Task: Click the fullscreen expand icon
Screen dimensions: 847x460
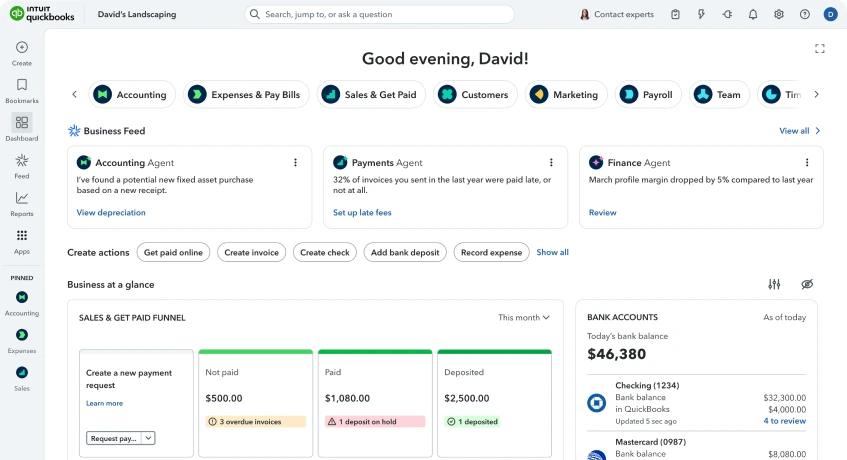Action: click(820, 49)
